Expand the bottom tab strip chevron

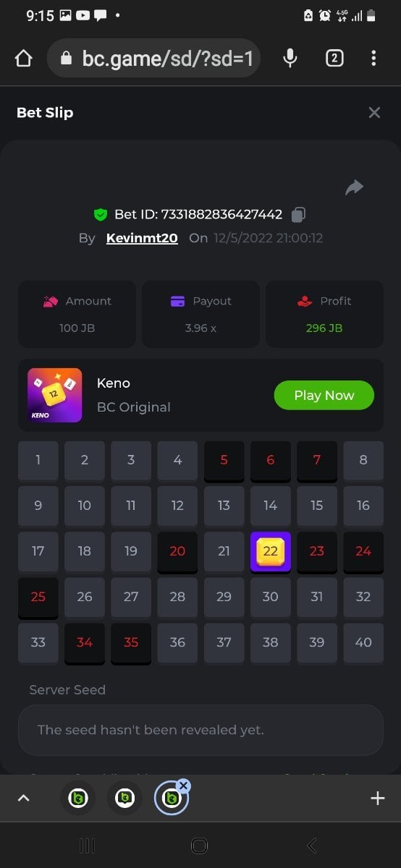23,798
